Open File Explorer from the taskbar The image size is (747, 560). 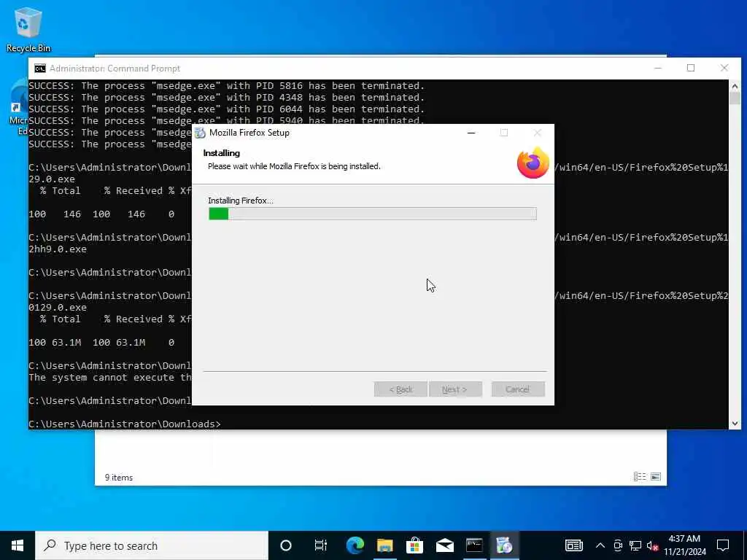(x=385, y=545)
